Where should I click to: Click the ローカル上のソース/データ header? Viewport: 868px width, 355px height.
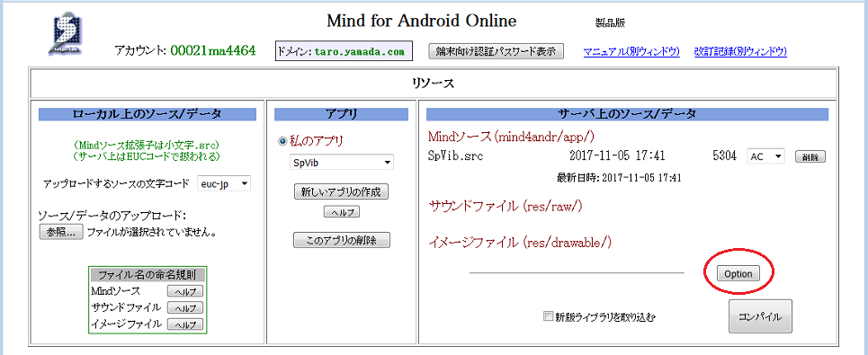coord(148,114)
